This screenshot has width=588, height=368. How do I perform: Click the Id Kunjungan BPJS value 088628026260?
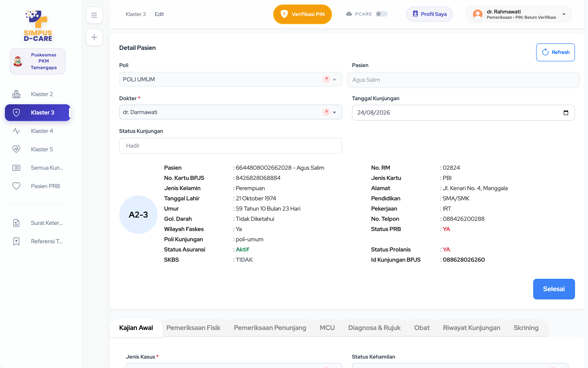tap(463, 260)
